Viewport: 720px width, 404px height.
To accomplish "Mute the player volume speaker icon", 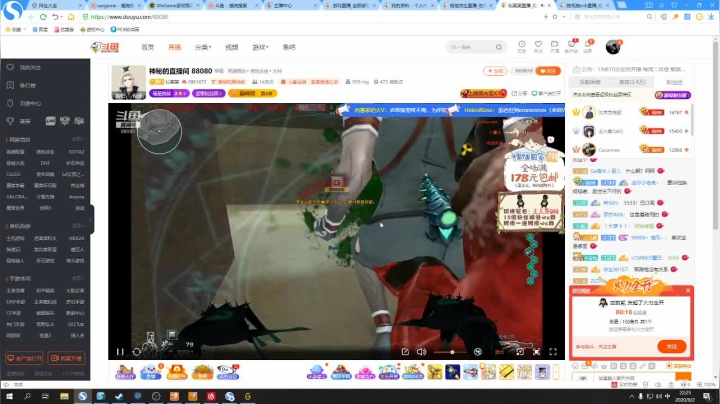I will [421, 352].
